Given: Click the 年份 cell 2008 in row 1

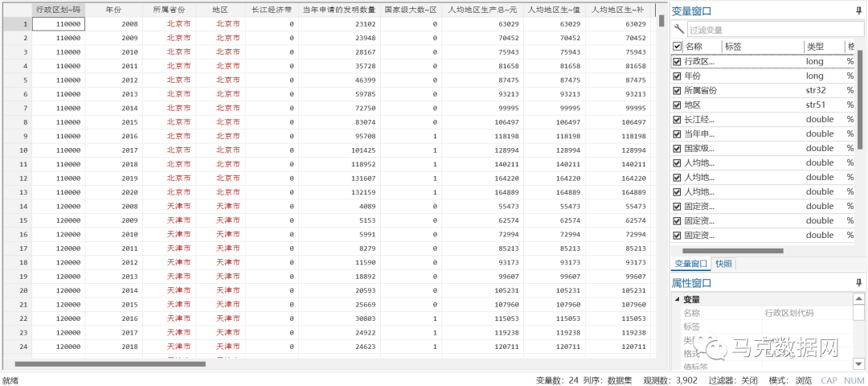Looking at the screenshot, I should pos(113,24).
